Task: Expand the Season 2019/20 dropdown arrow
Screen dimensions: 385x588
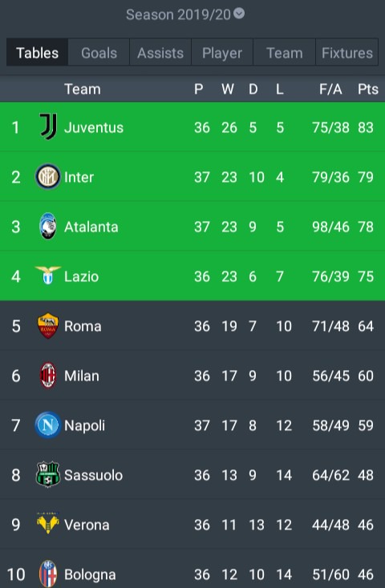Action: 239,14
